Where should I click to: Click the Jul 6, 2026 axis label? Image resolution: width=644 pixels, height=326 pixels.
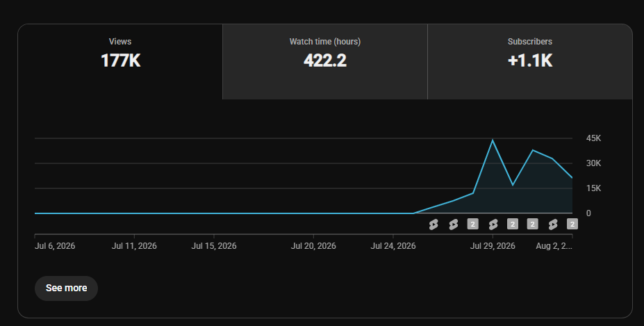(55, 246)
